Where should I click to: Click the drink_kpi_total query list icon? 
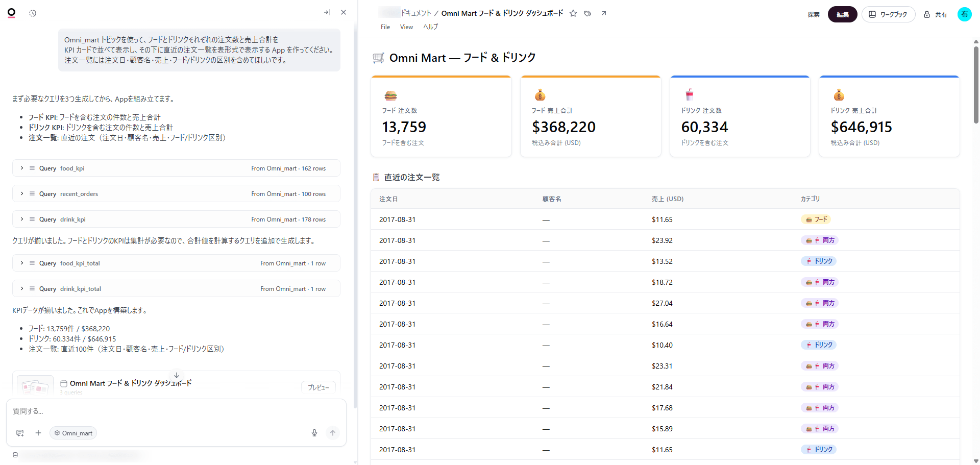coord(32,288)
